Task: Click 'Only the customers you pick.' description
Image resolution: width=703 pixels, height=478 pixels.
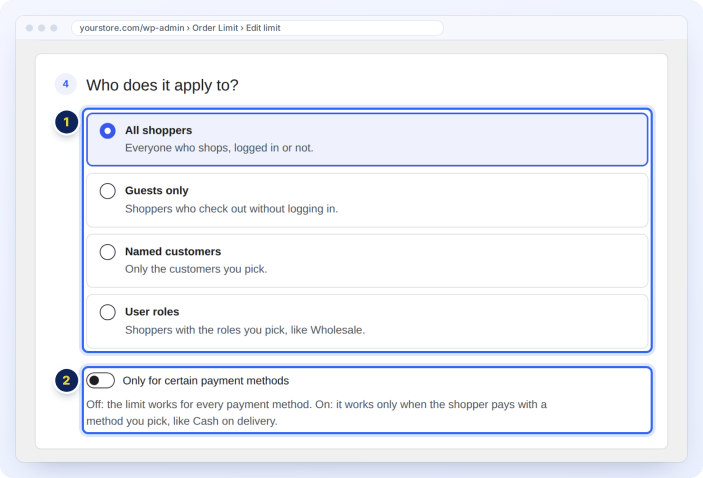Action: tap(196, 269)
